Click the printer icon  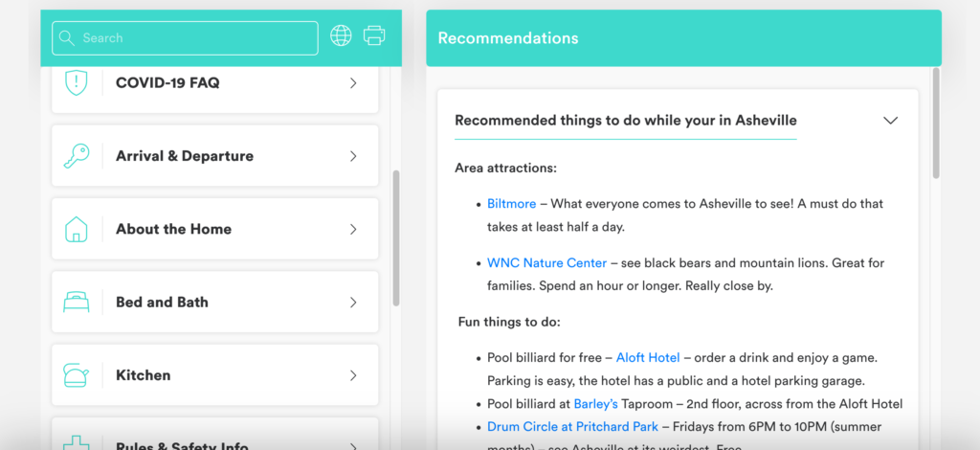374,35
